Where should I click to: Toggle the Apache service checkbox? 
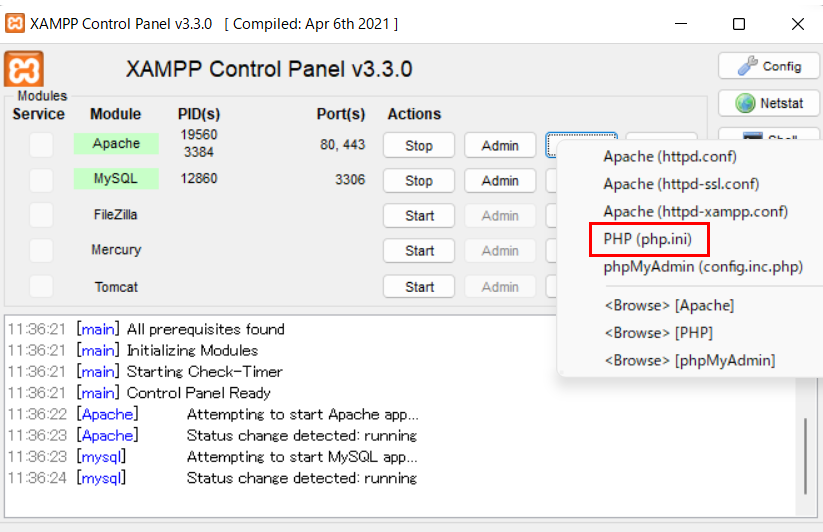pos(41,145)
